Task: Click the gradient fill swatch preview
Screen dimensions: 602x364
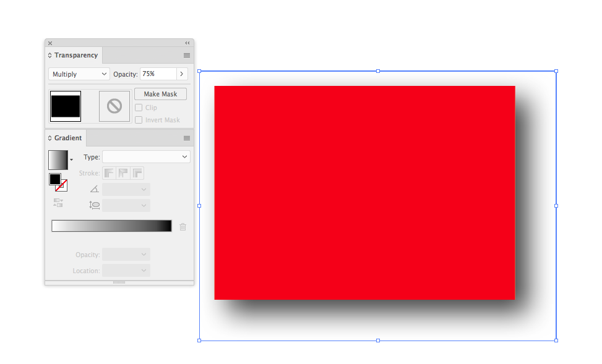Action: [x=58, y=160]
